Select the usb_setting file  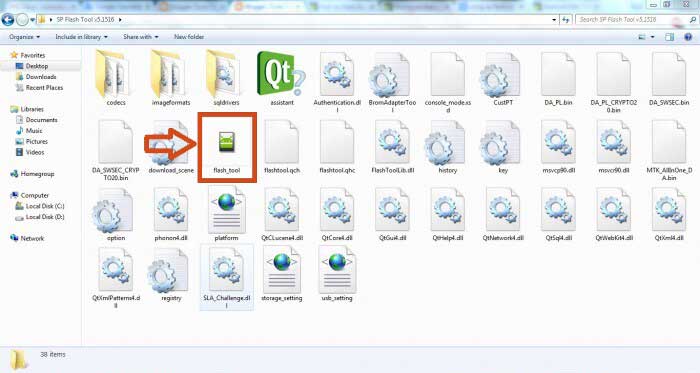337,275
